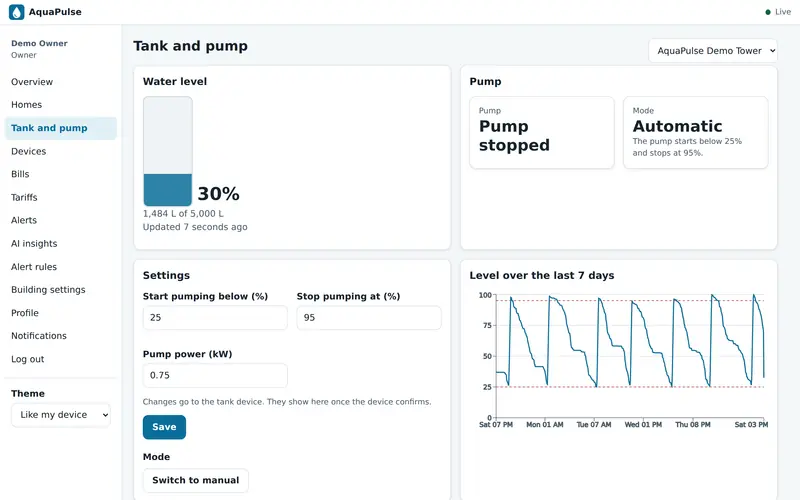Viewport: 800px width, 500px height.
Task: Click the water level tank gauge
Action: tap(167, 151)
